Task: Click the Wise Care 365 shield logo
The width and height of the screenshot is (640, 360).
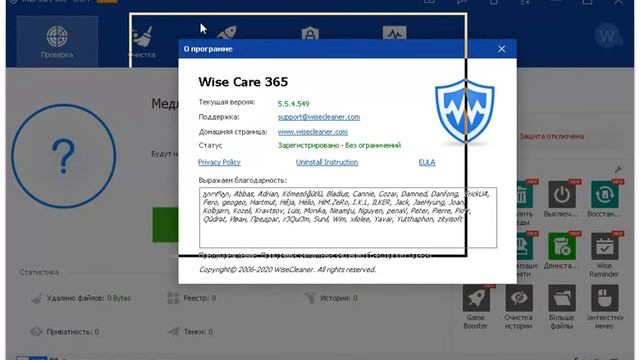Action: point(464,111)
